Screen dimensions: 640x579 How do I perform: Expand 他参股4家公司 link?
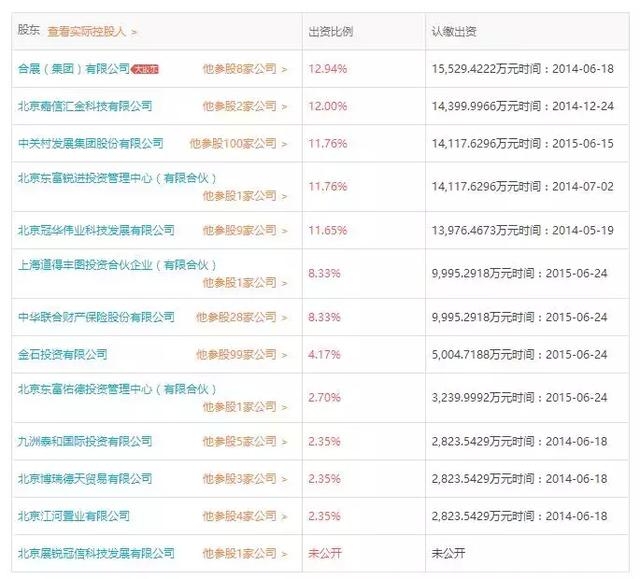coord(244,516)
